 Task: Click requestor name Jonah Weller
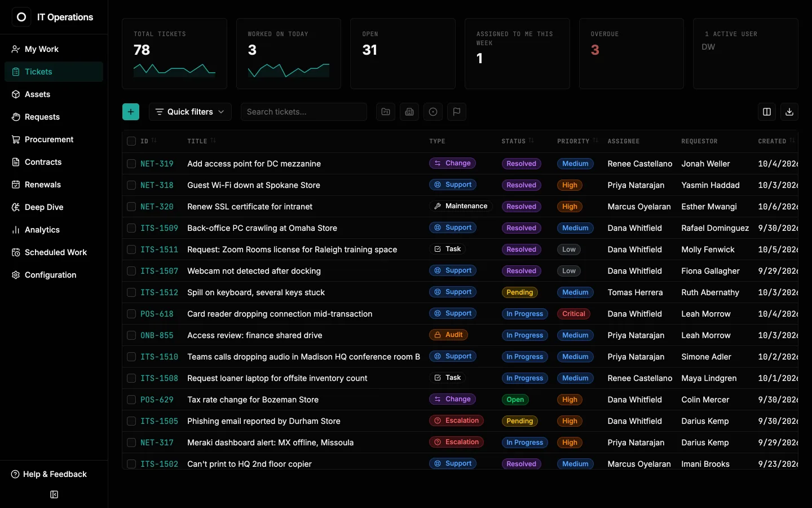tap(705, 164)
